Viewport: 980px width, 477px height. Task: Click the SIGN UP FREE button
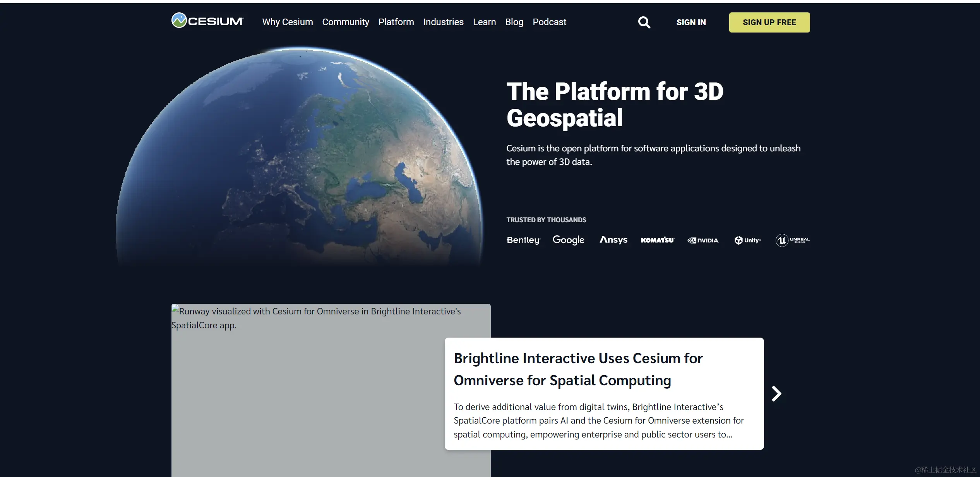[x=769, y=22]
